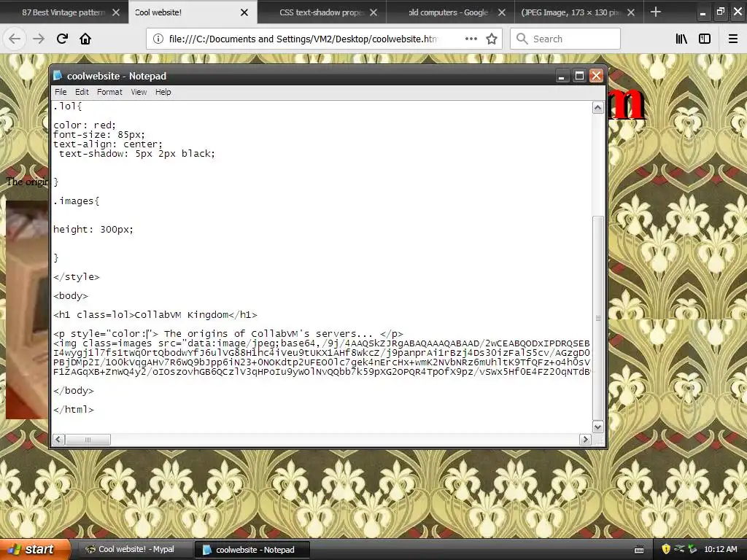The image size is (747, 560).
Task: Open Notepad's File menu
Action: [x=61, y=92]
